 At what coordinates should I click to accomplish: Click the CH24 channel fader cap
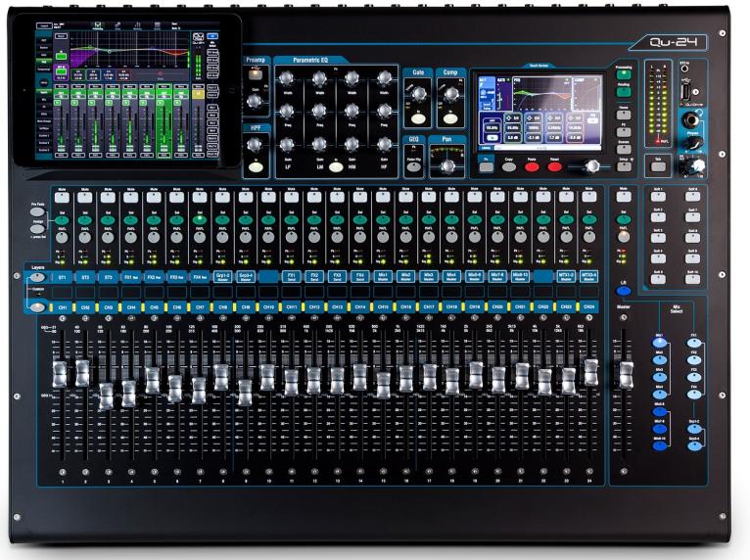click(591, 373)
